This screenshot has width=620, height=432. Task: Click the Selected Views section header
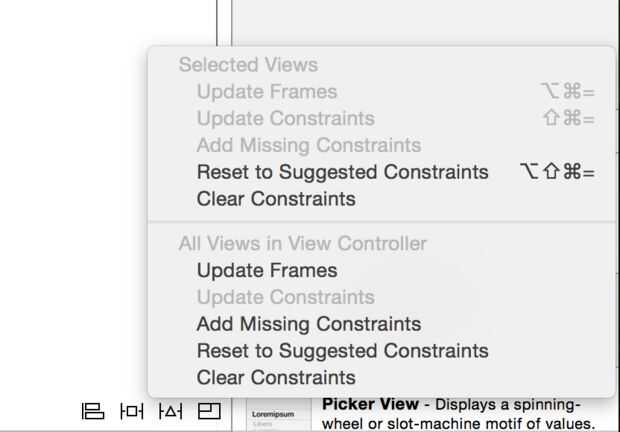(x=248, y=65)
